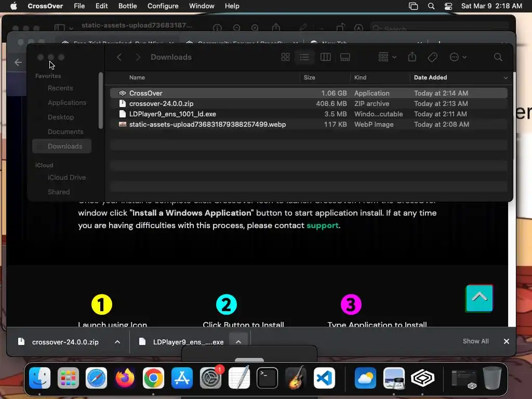The image size is (532, 399).
Task: Open Firefox from the Dock
Action: [x=125, y=378]
